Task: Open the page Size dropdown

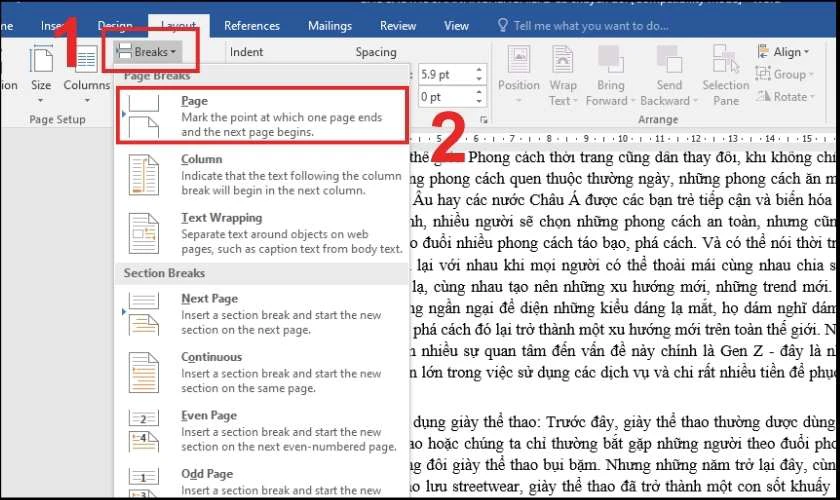Action: [x=41, y=75]
